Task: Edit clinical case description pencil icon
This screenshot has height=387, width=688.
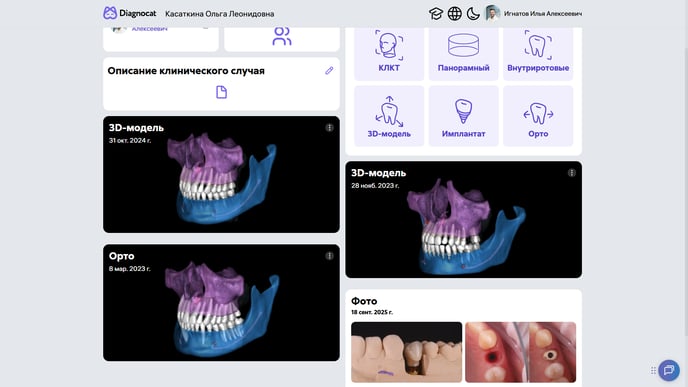Action: tap(329, 71)
